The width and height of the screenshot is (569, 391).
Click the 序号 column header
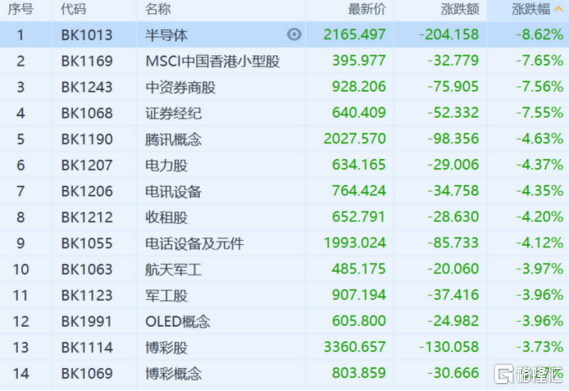[21, 9]
